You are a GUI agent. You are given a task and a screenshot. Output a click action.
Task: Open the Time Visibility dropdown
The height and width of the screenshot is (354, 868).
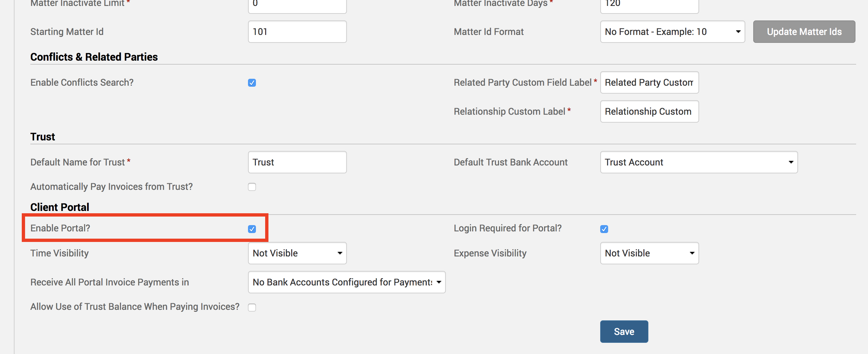click(x=297, y=253)
